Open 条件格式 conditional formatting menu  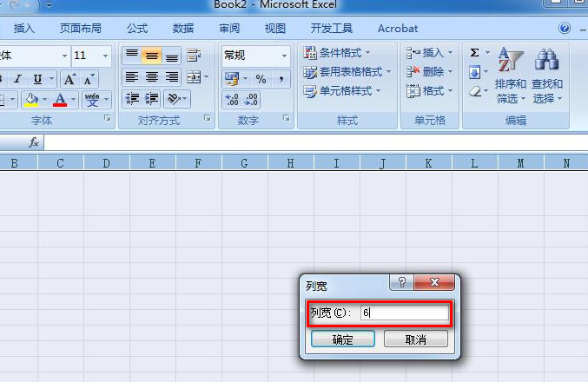(337, 53)
